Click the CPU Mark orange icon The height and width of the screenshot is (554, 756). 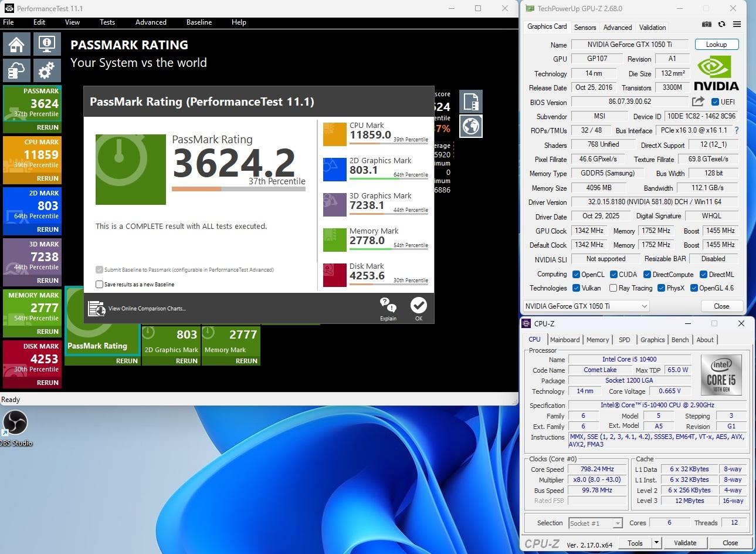point(334,134)
